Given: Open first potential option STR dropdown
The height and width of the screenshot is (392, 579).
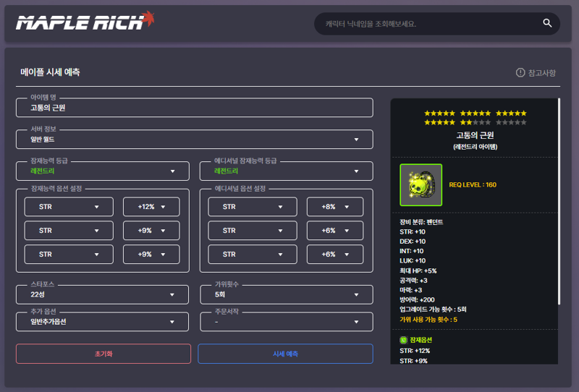Looking at the screenshot, I should point(69,207).
